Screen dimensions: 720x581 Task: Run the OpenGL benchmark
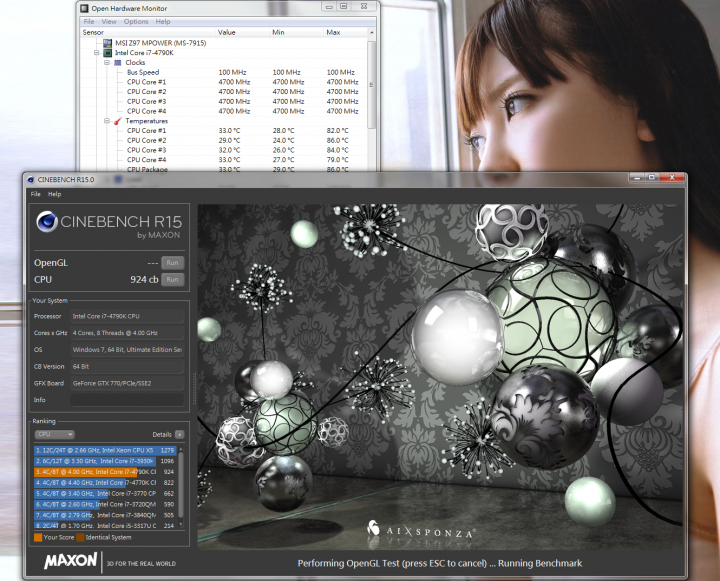pos(173,263)
